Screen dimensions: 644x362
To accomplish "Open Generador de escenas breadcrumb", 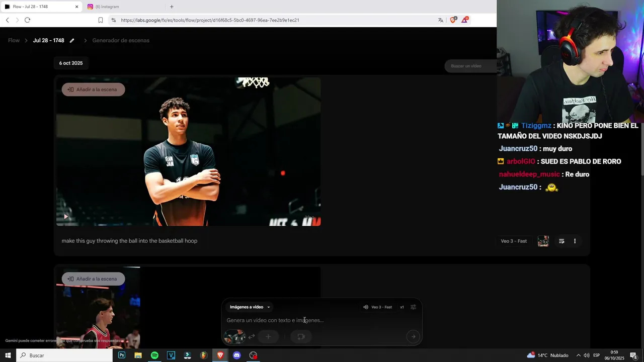I will pyautogui.click(x=121, y=40).
